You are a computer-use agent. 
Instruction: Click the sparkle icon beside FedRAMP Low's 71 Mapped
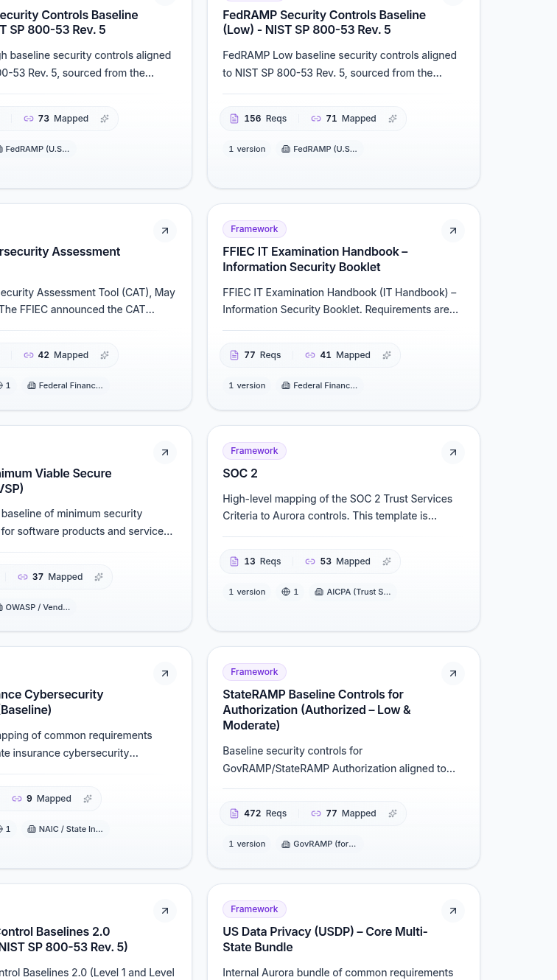(393, 119)
